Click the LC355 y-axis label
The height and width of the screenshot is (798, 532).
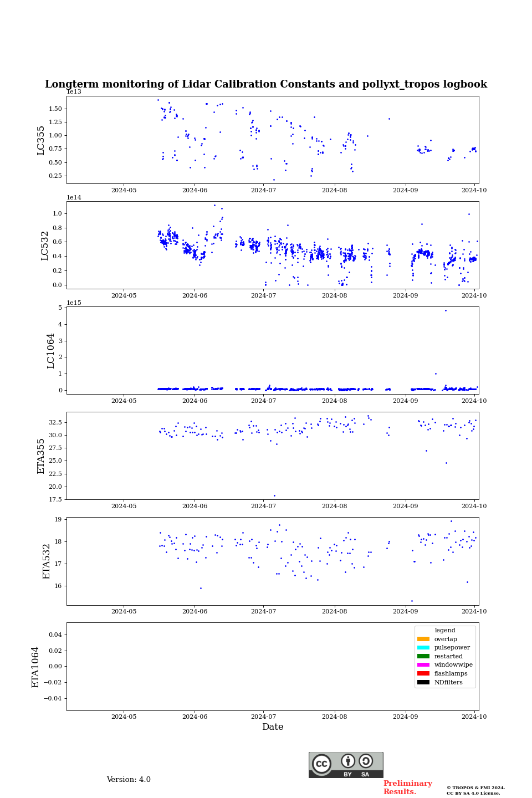[x=41, y=140]
